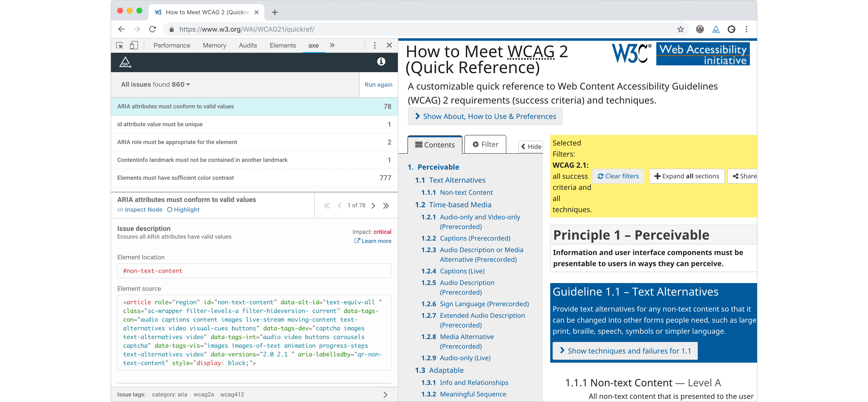Open DevTools customize three-dot menu
The height and width of the screenshot is (402, 868).
point(375,46)
